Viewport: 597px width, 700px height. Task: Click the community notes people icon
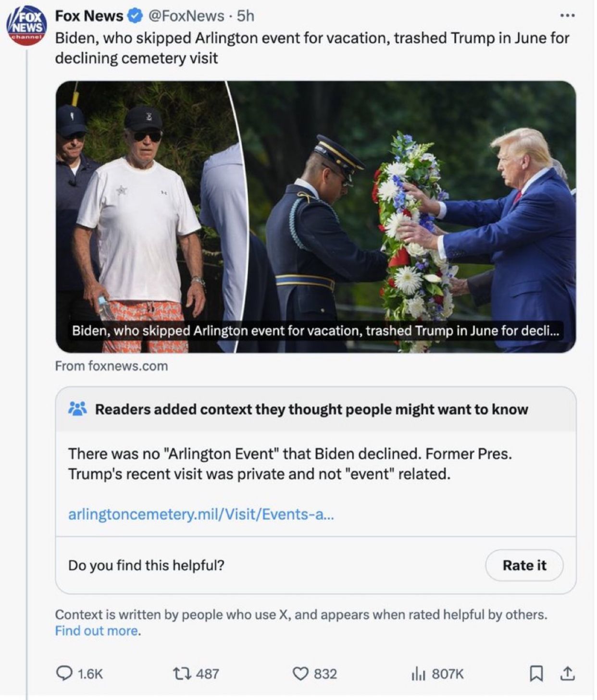(77, 409)
